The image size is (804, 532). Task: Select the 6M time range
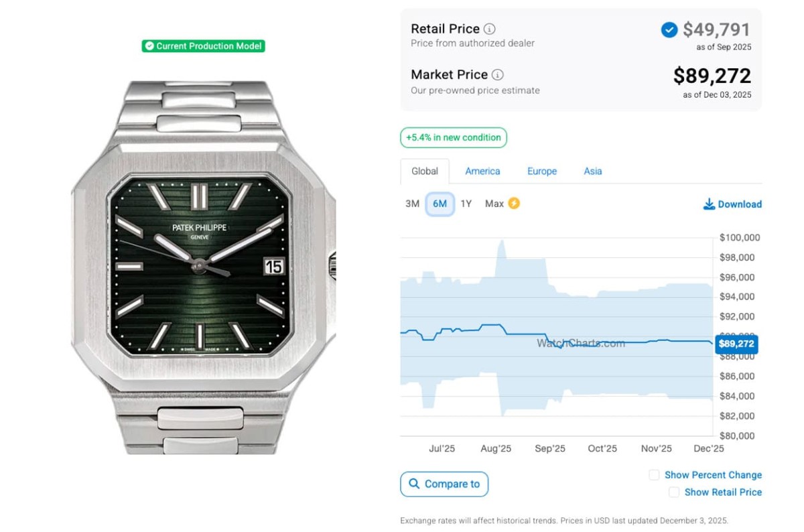(440, 204)
